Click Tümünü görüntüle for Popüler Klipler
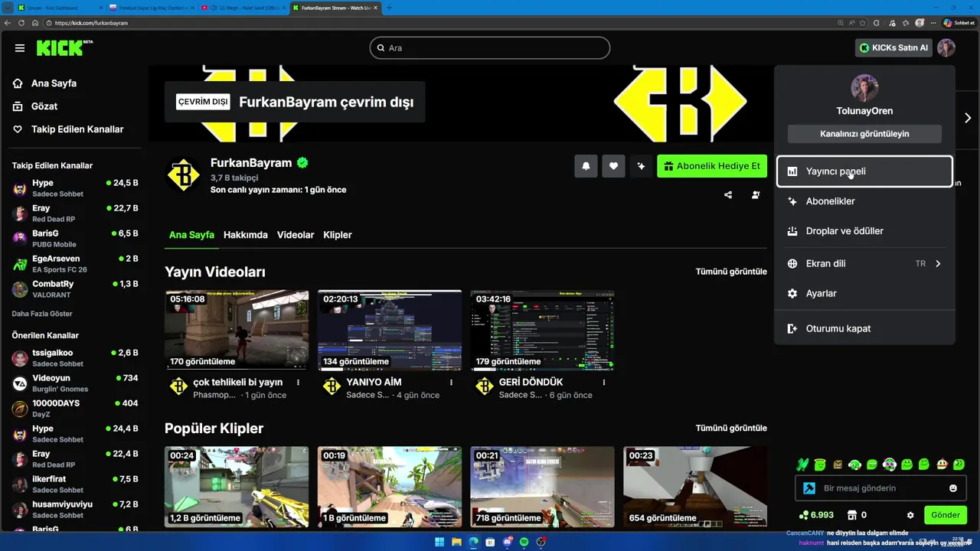The width and height of the screenshot is (980, 551). coord(731,428)
